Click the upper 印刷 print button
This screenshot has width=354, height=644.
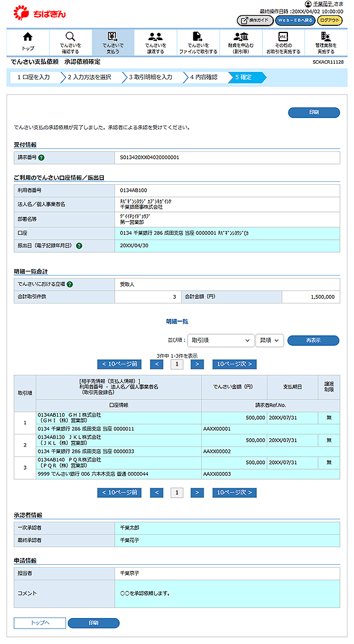314,112
